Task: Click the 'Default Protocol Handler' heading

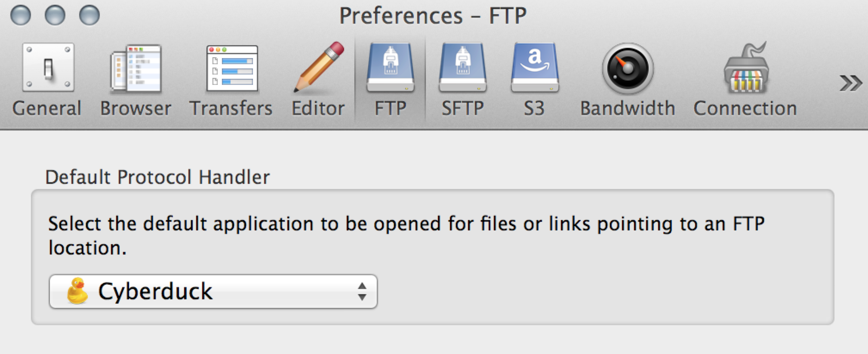Action: (x=157, y=177)
